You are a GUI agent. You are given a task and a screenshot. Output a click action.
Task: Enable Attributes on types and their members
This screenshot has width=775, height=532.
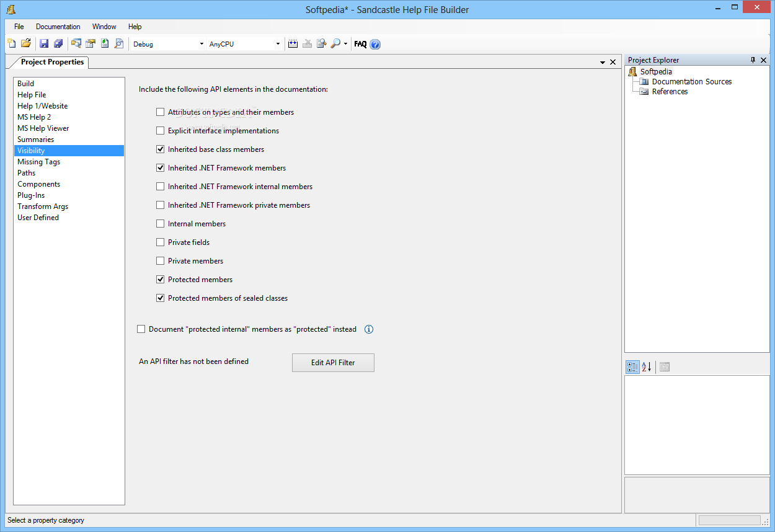point(161,112)
